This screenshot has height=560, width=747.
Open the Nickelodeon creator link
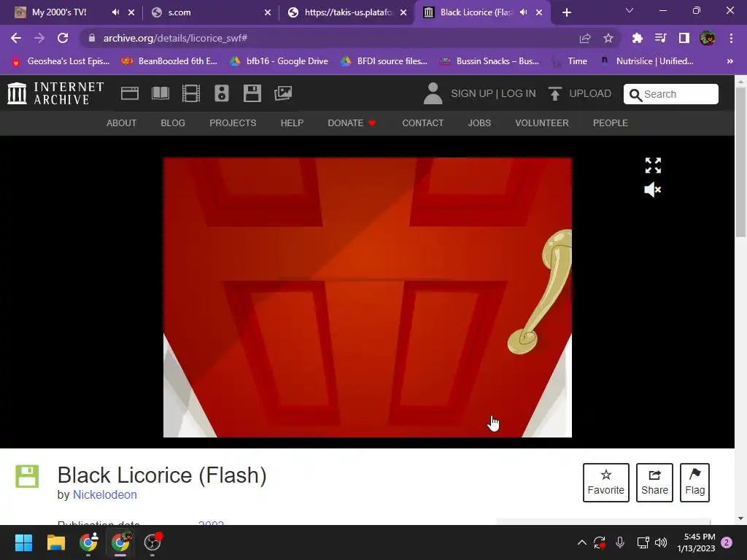coord(105,495)
